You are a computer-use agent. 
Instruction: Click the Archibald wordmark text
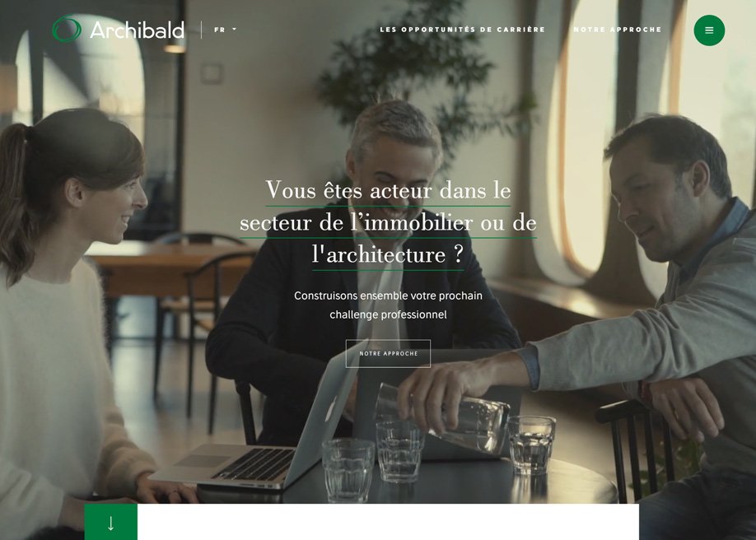tap(137, 30)
